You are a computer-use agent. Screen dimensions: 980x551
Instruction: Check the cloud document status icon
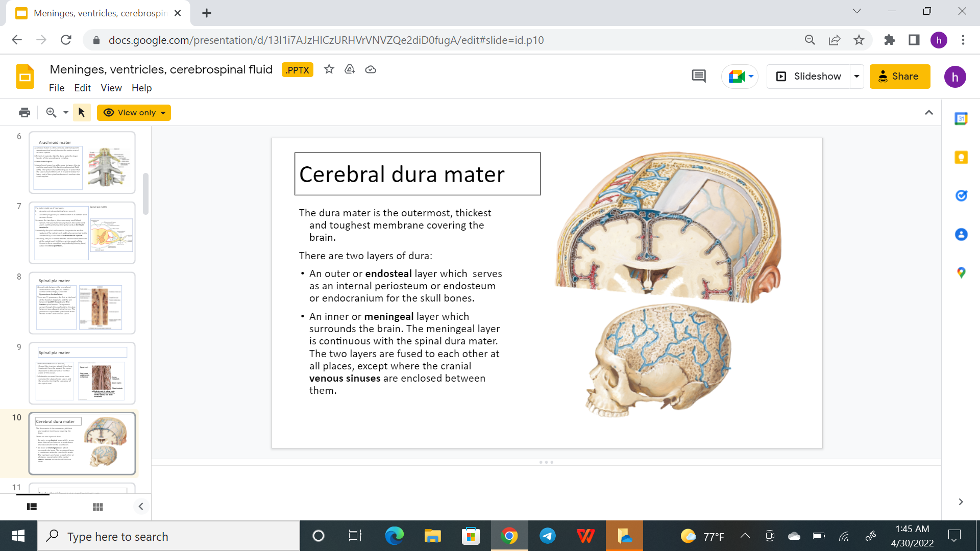pyautogui.click(x=371, y=69)
